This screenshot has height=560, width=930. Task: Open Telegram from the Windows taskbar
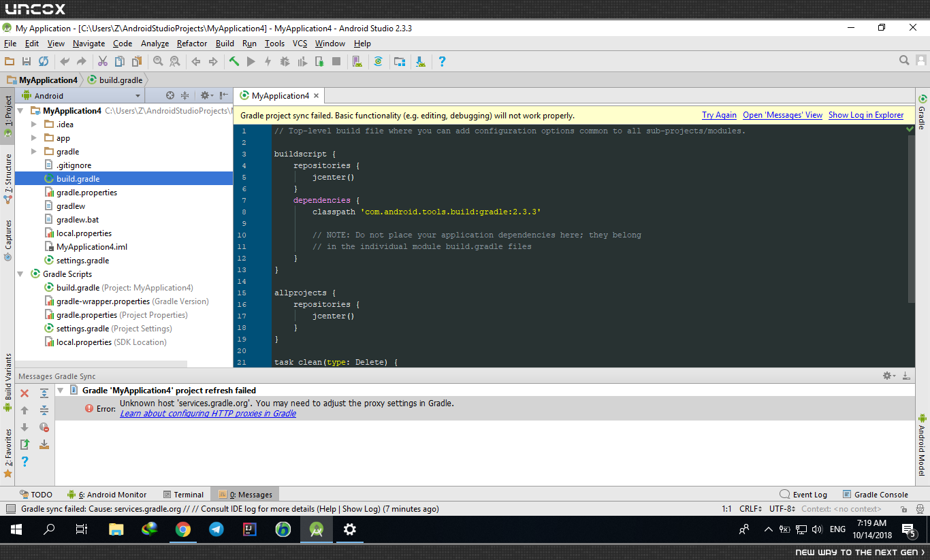217,529
